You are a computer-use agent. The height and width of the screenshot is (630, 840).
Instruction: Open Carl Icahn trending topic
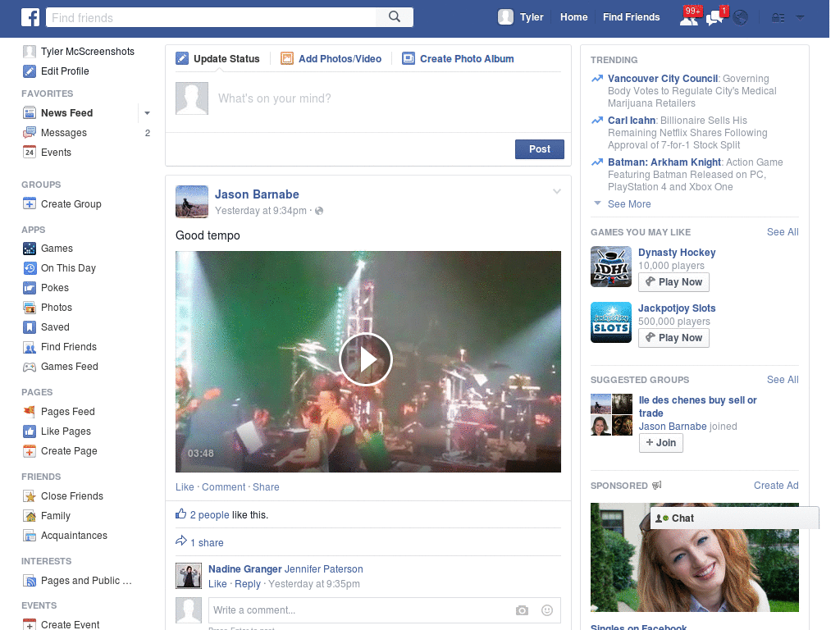(632, 121)
